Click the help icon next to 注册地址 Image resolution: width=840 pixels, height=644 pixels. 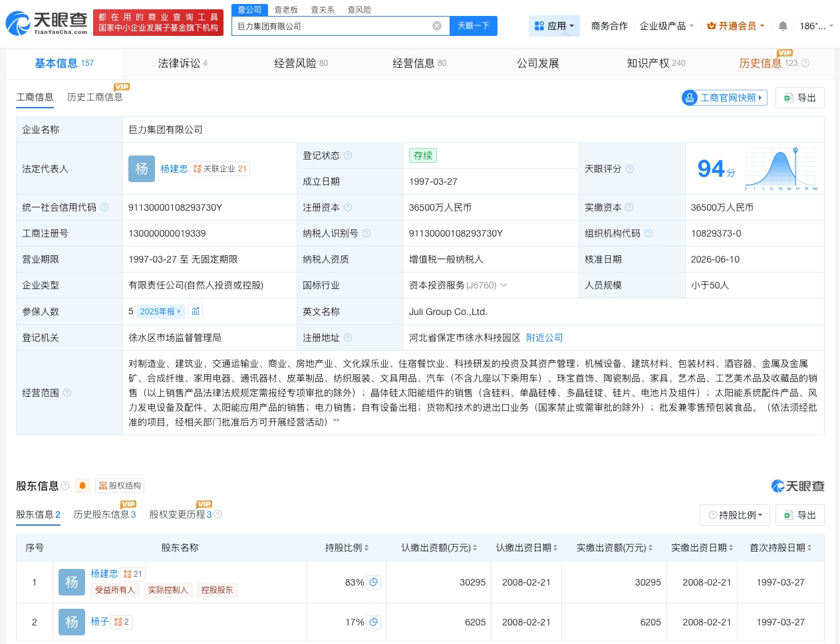[x=348, y=338]
